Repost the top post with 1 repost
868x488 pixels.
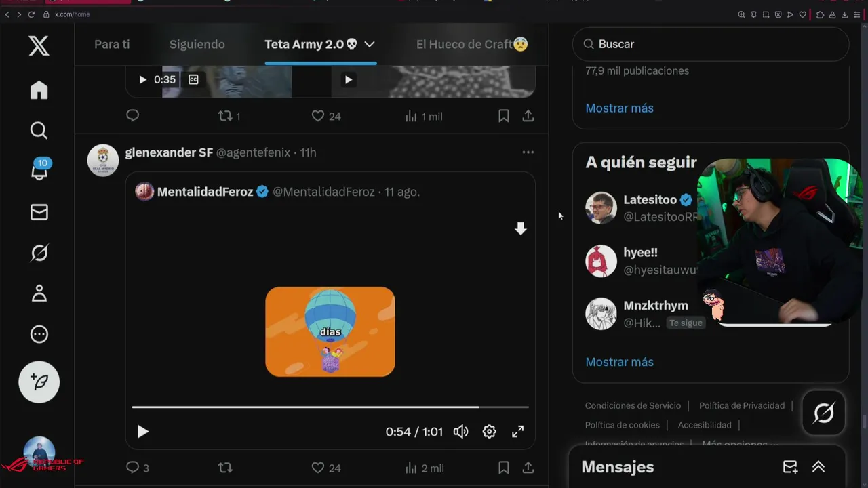[x=229, y=116]
